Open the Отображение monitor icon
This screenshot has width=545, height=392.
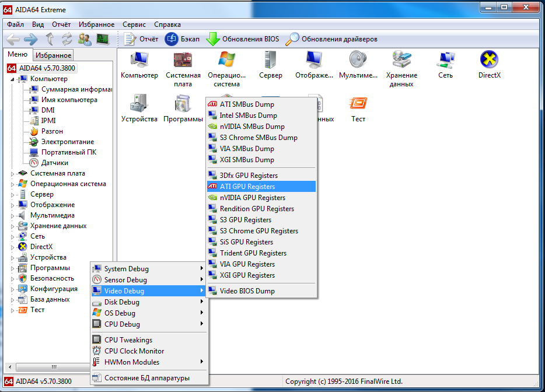314,65
